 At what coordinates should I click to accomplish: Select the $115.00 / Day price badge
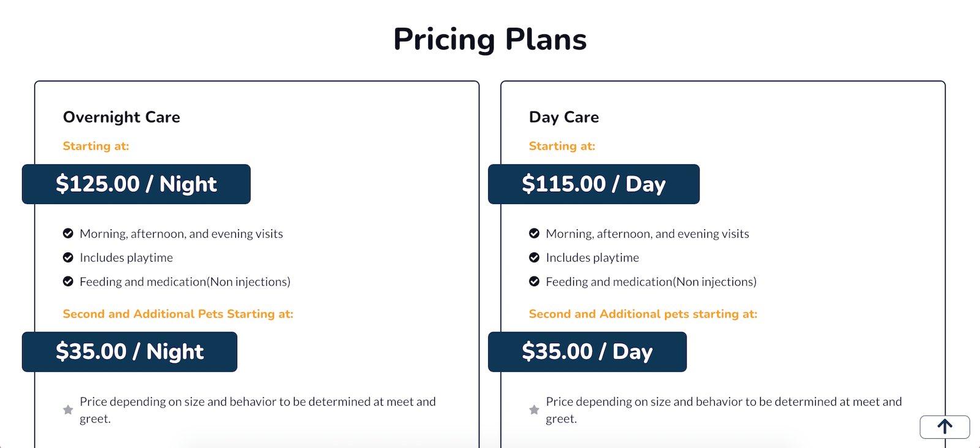point(594,184)
